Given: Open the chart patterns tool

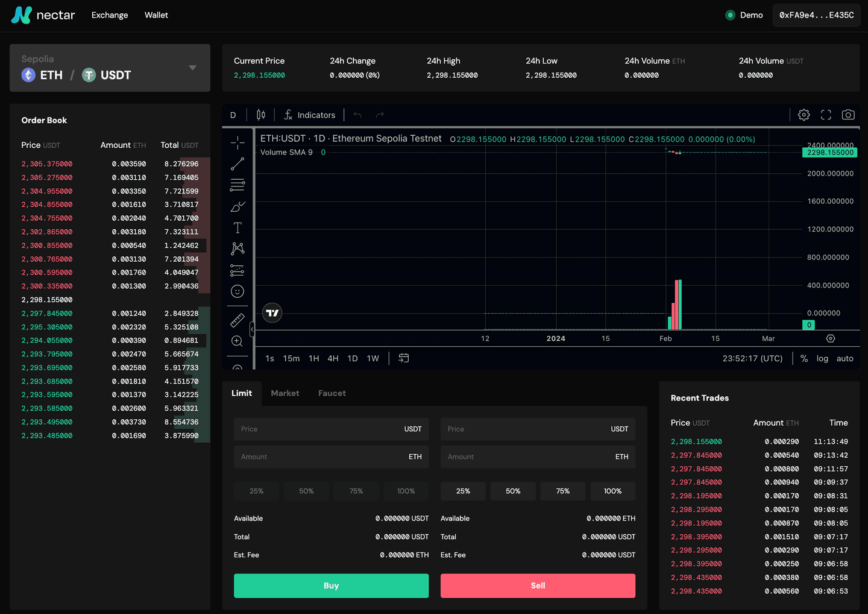Looking at the screenshot, I should click(x=237, y=248).
